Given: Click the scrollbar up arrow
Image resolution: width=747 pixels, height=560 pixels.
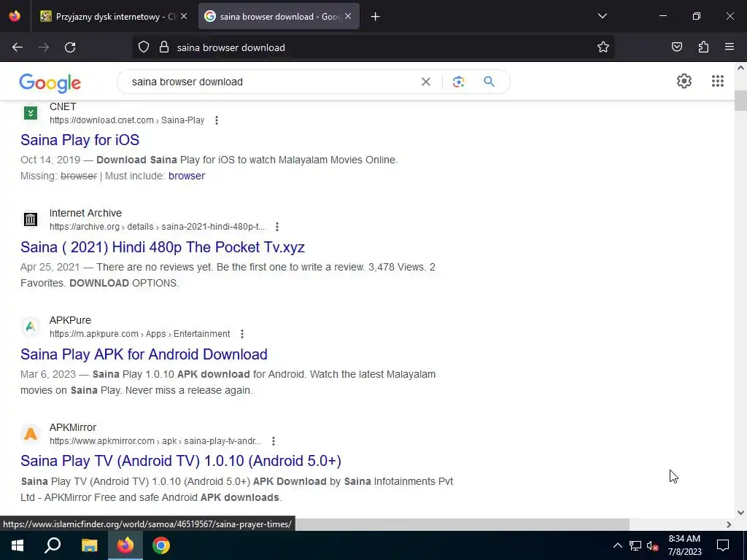Looking at the screenshot, I should pyautogui.click(x=741, y=68).
